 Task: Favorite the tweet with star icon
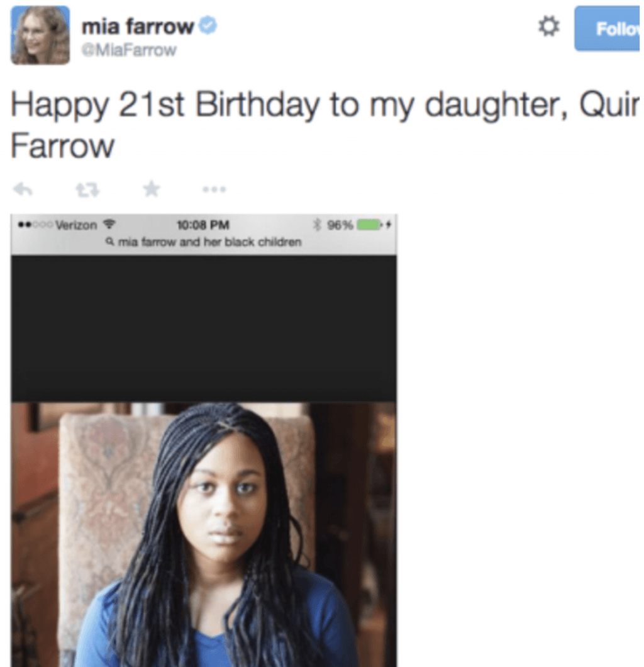[x=152, y=189]
